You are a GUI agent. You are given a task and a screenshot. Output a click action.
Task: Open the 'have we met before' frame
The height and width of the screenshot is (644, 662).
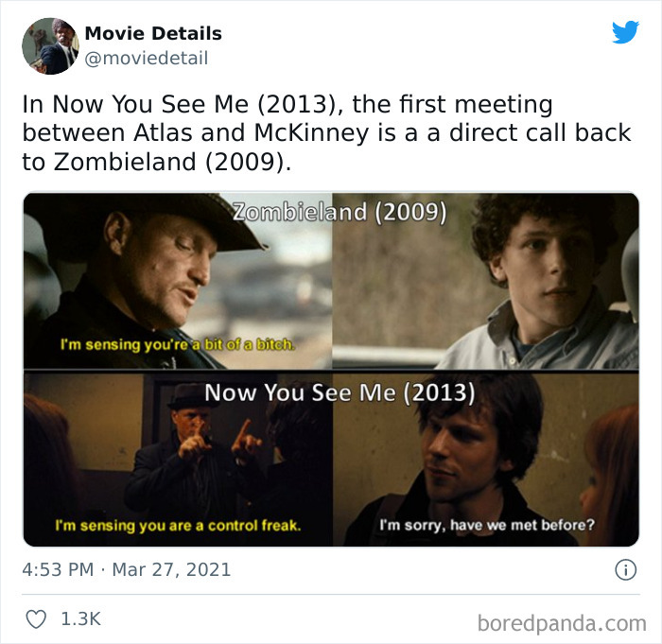(x=485, y=460)
